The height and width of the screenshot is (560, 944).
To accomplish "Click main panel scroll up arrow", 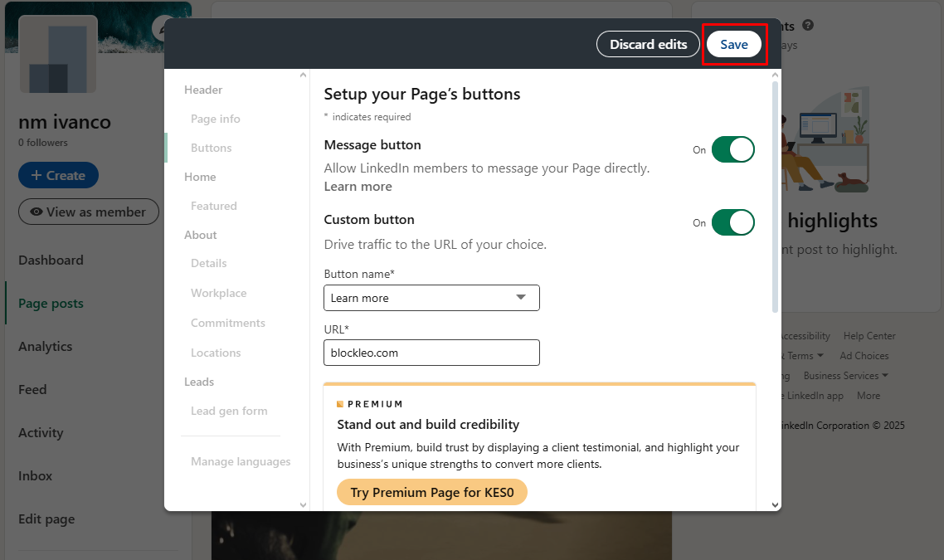I will 775,75.
